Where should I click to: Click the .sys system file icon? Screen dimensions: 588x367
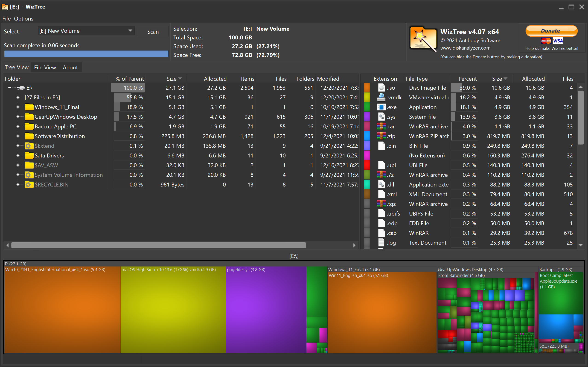click(381, 117)
